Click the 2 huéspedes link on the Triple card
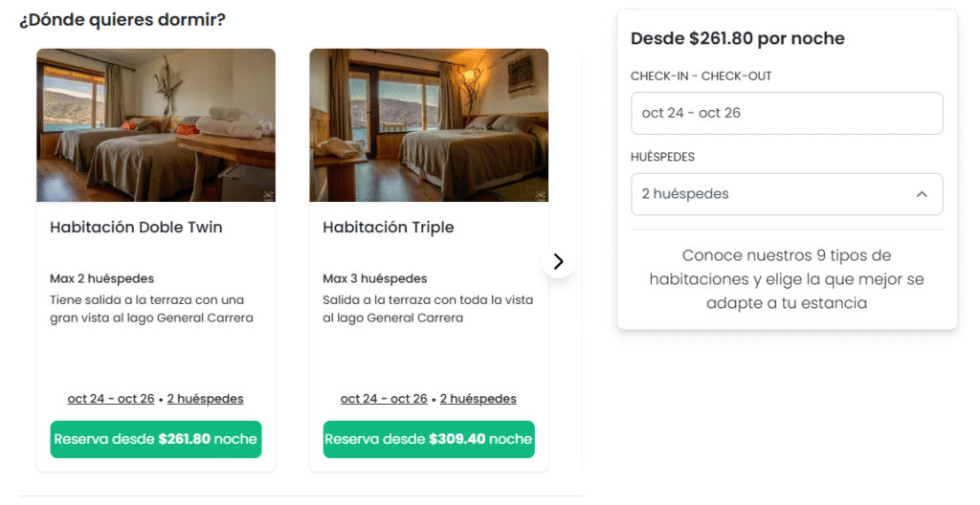Image resolution: width=980 pixels, height=505 pixels. click(479, 399)
